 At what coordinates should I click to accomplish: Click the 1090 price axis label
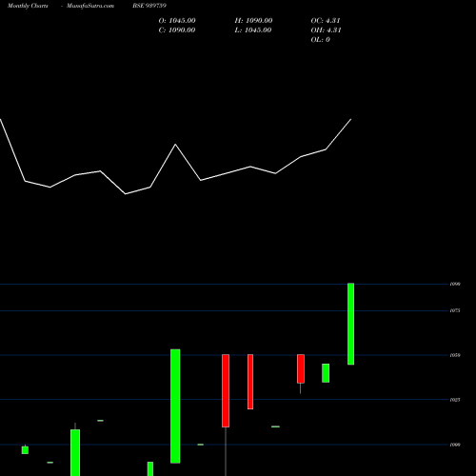[x=455, y=284]
